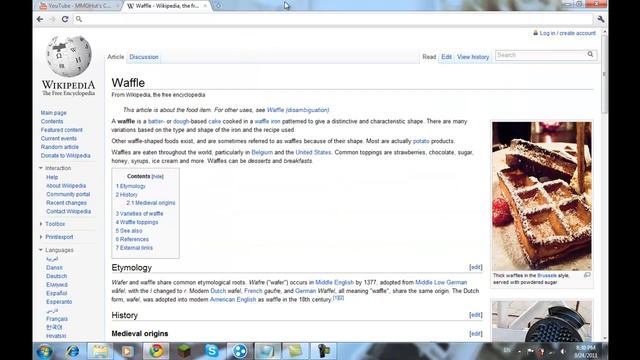This screenshot has height=360, width=640.
Task: Open Recent changes link
Action: [66, 203]
